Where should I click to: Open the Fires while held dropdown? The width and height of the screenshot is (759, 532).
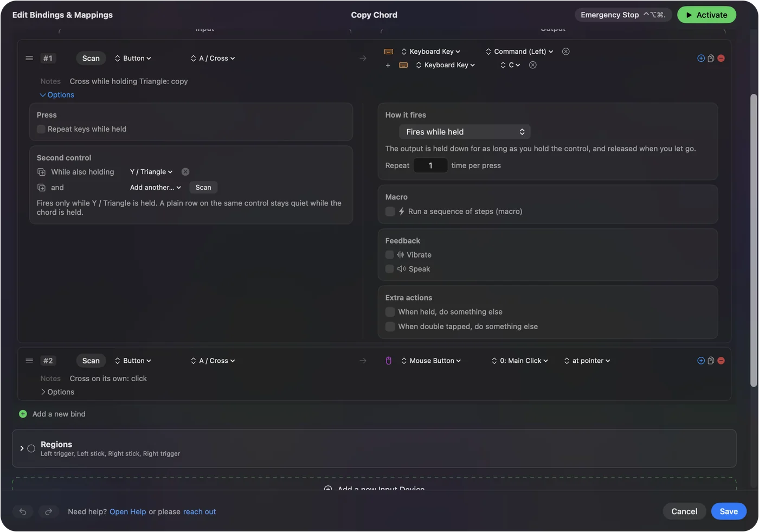(465, 132)
